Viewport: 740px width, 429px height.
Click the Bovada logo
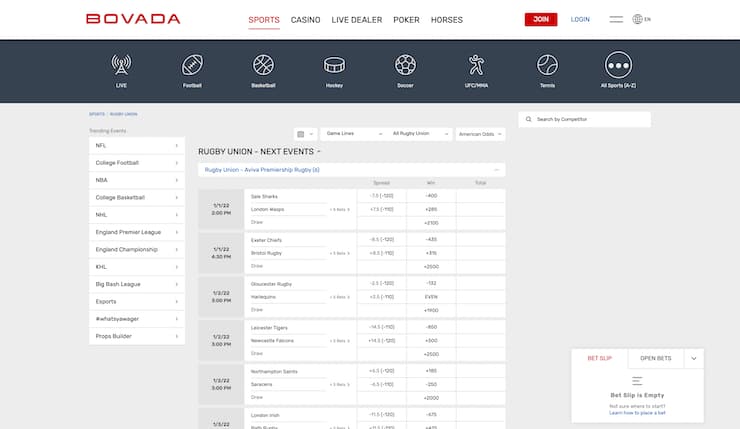pos(133,19)
